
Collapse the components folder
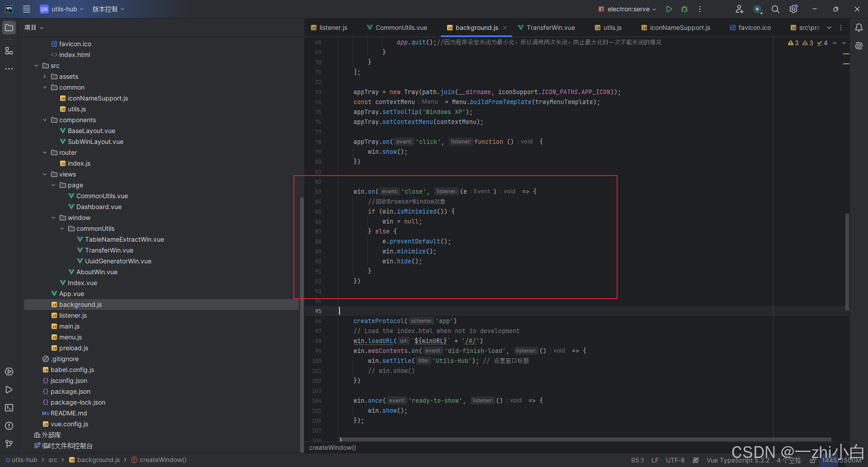point(45,120)
